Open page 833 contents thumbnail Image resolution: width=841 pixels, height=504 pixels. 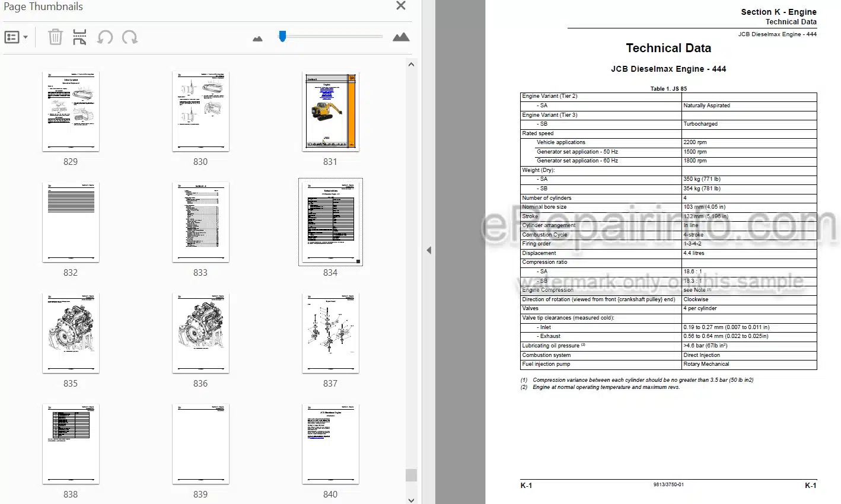tap(200, 222)
